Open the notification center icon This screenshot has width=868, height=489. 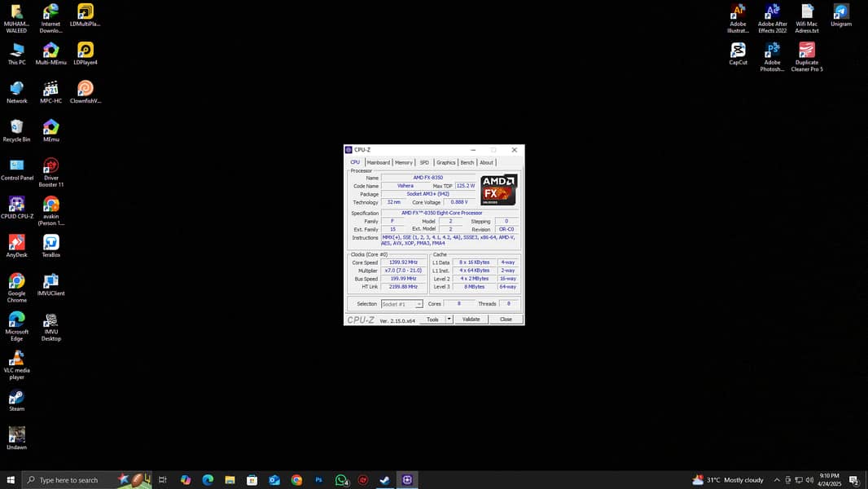854,479
